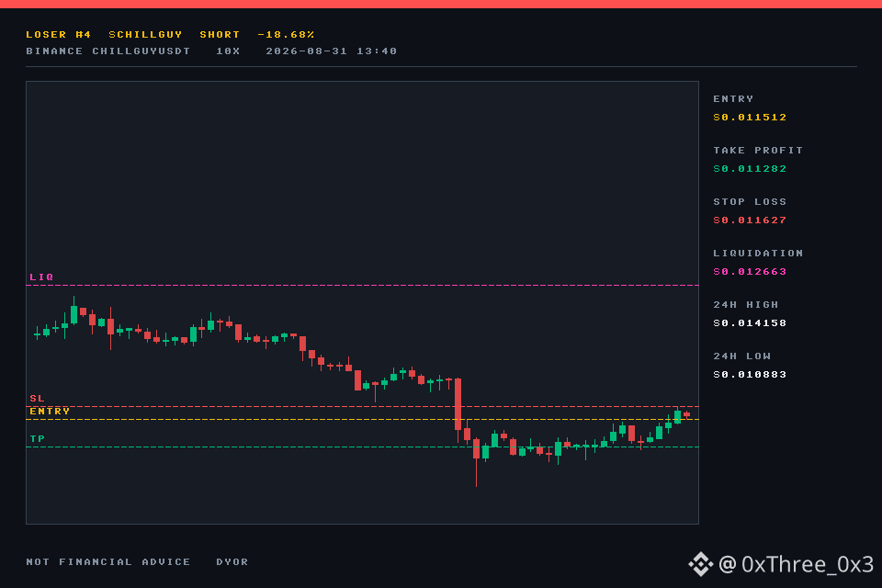Click the yellow 'ENTRY' line label on chart

point(50,412)
